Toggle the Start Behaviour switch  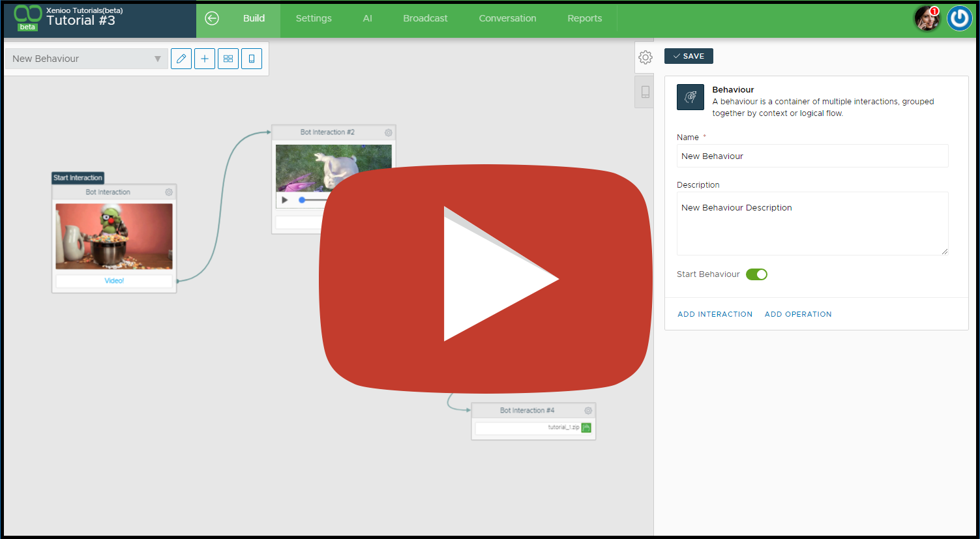(x=756, y=274)
